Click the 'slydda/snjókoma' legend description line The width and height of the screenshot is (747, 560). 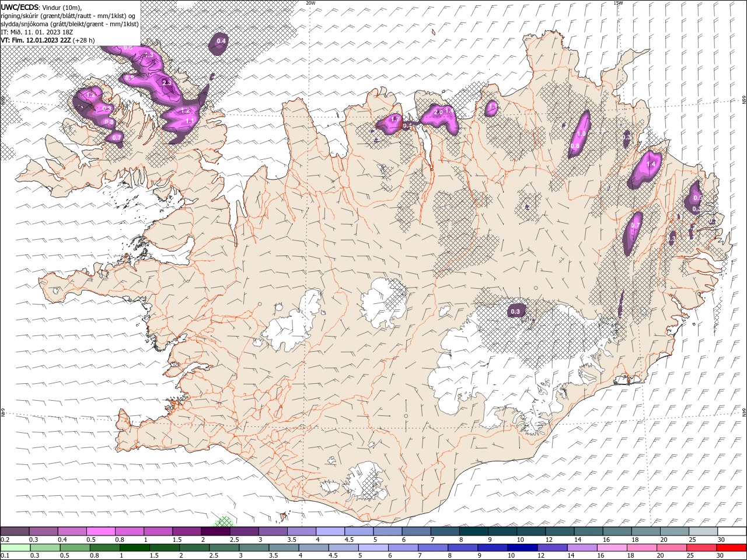(x=69, y=24)
